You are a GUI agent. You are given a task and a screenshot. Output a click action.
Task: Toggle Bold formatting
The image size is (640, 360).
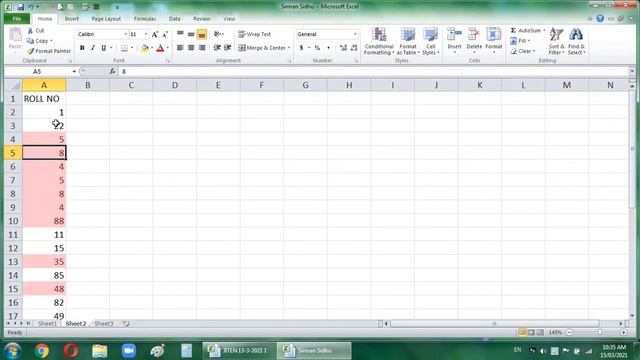pos(82,48)
